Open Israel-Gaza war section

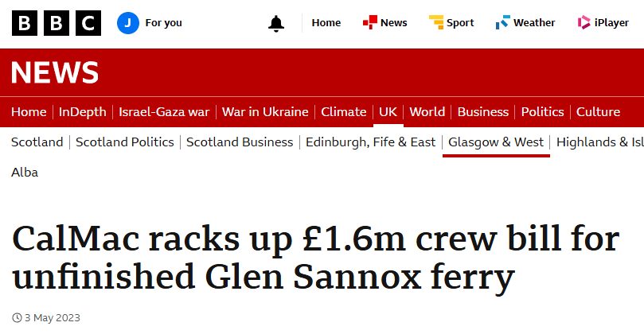(163, 112)
